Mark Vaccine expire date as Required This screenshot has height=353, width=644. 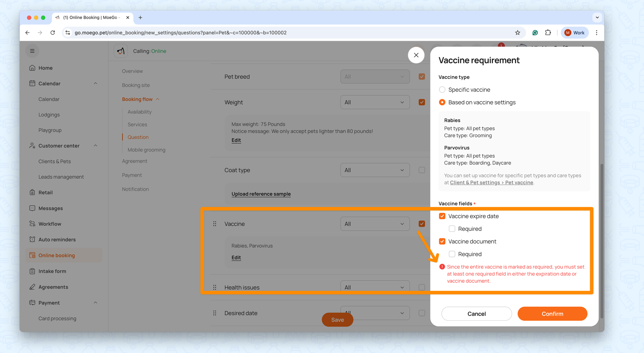pos(452,229)
